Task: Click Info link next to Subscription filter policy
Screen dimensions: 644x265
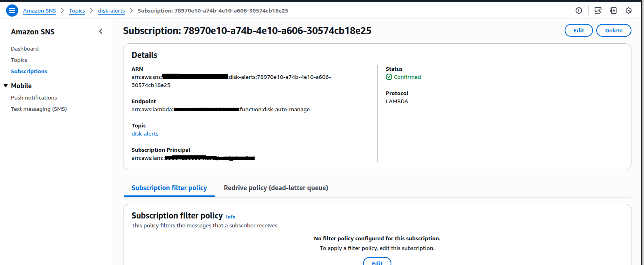Action: pos(230,217)
